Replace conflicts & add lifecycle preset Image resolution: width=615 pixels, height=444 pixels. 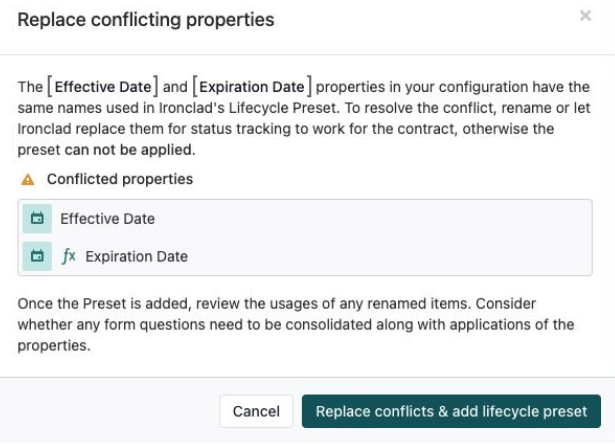451,411
